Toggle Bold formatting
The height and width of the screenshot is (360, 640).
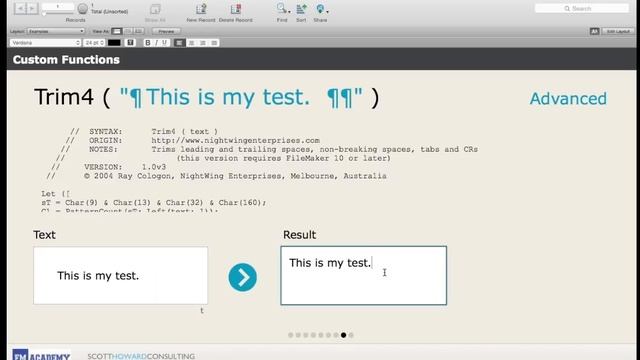148,42
